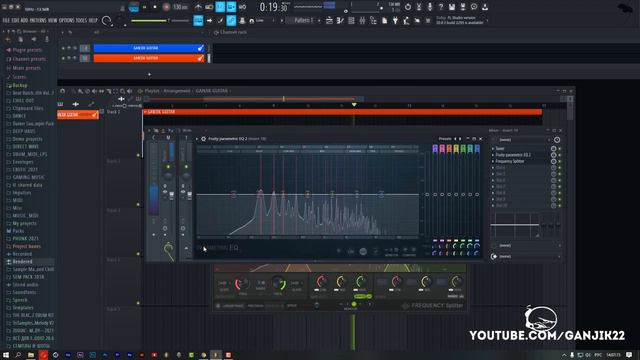Screen dimensions: 640x360
Task: Select the GANJIK GUITAR clip in the playlist
Action: [x=342, y=112]
